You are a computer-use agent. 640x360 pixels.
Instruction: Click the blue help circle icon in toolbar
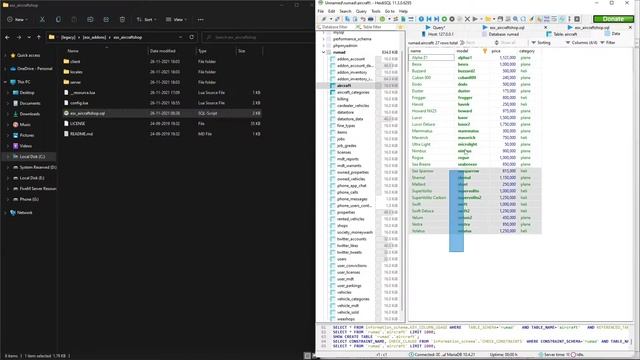[x=421, y=19]
